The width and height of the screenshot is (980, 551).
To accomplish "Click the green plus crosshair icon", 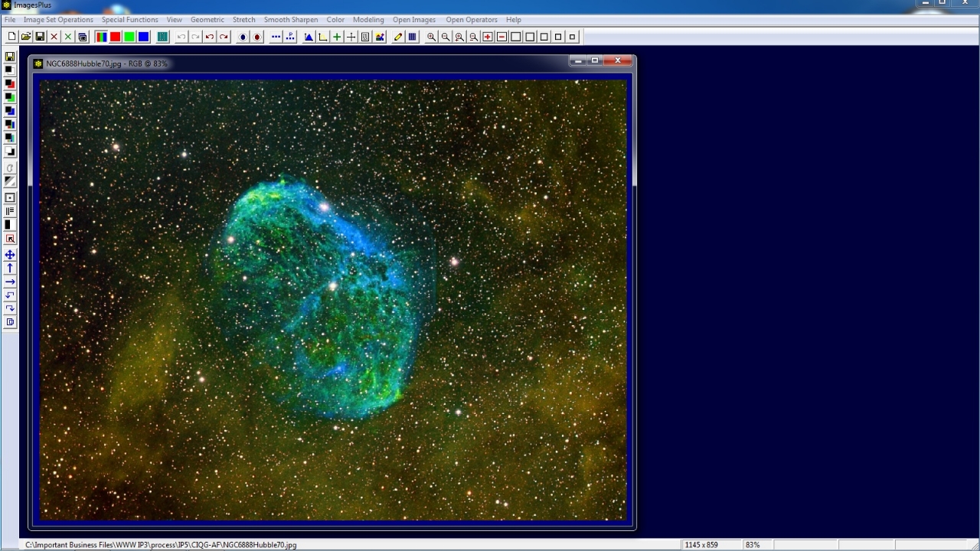I will (x=337, y=37).
